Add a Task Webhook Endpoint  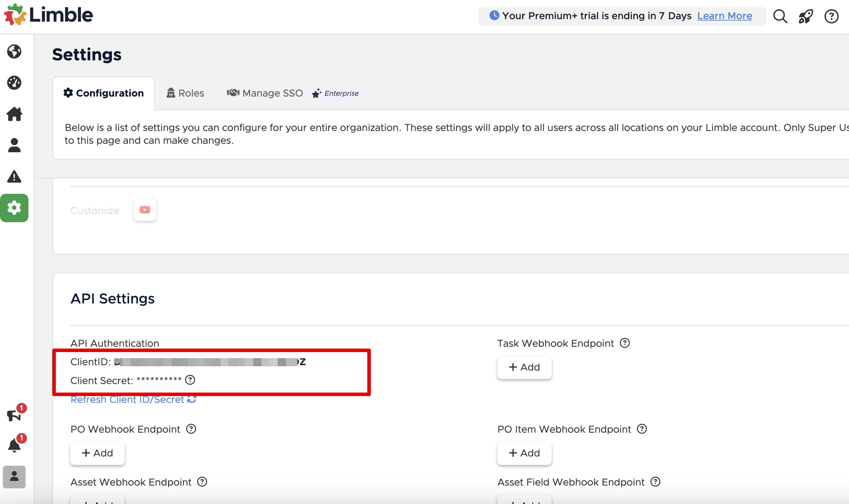pyautogui.click(x=524, y=367)
